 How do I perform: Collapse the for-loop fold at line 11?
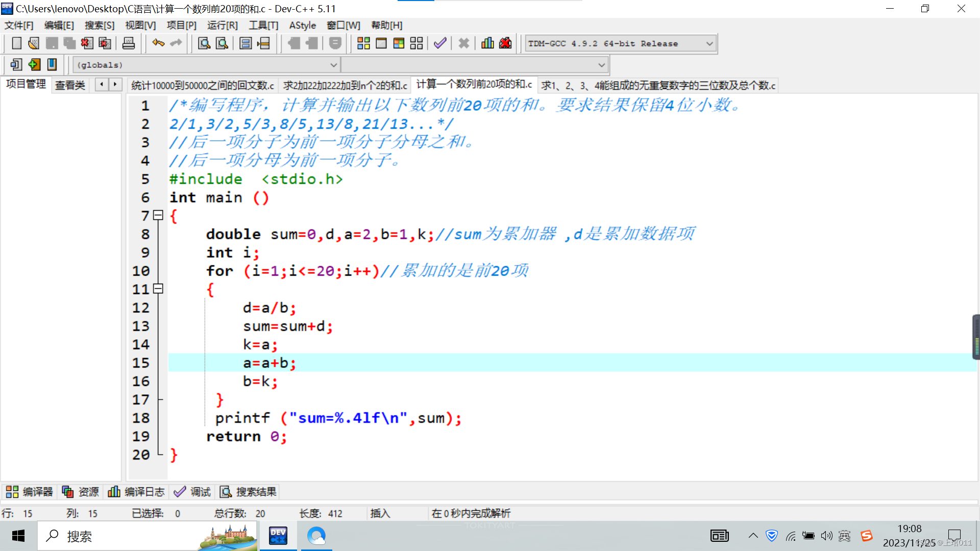[x=158, y=289]
